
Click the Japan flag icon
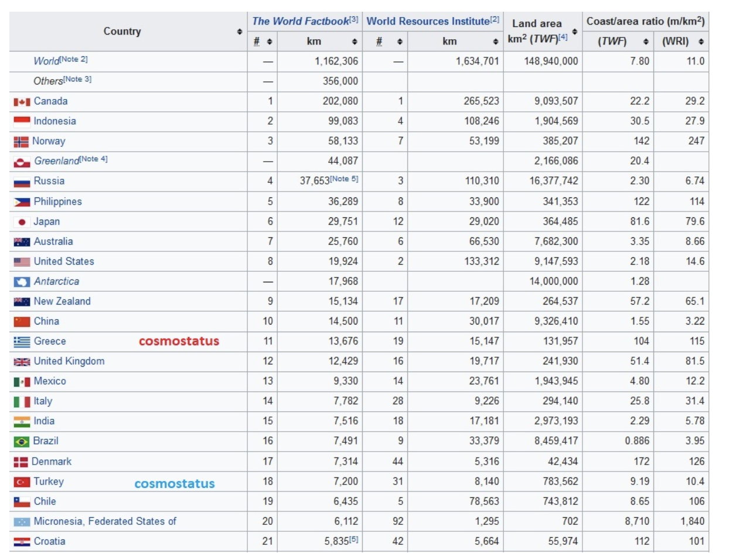[22, 222]
